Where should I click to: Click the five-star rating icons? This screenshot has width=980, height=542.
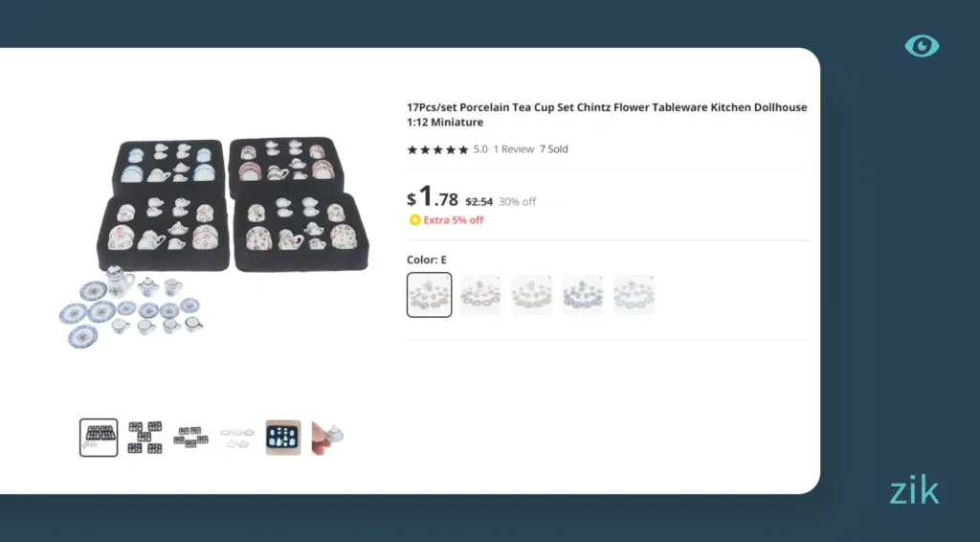click(437, 149)
